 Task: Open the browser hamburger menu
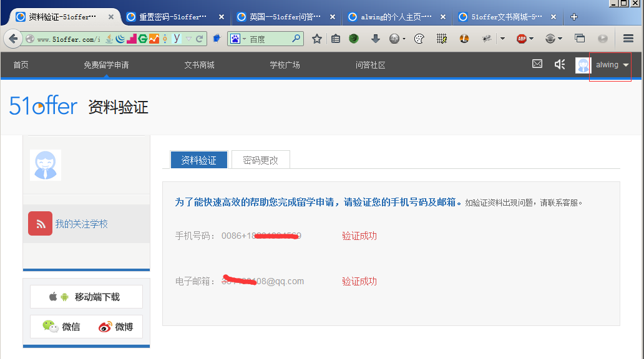(628, 39)
